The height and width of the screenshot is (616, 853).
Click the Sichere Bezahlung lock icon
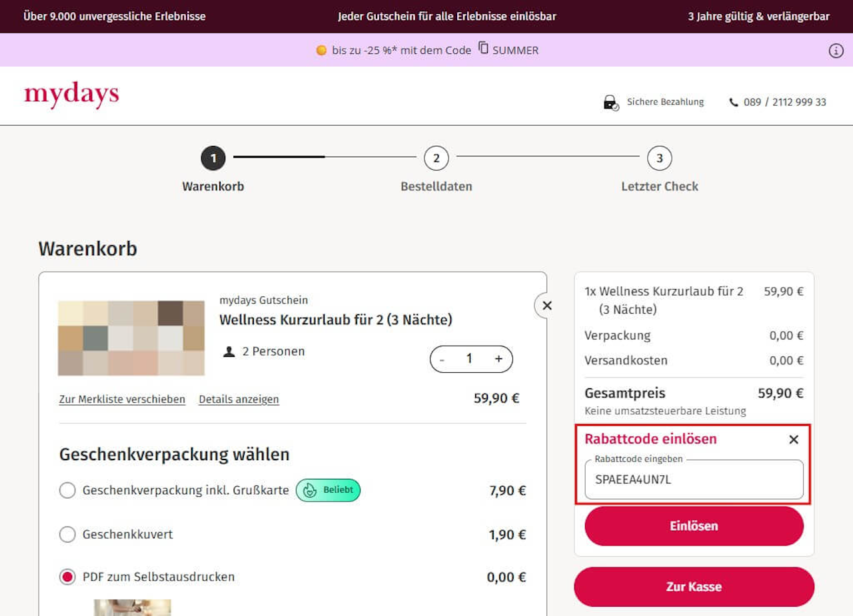(610, 103)
